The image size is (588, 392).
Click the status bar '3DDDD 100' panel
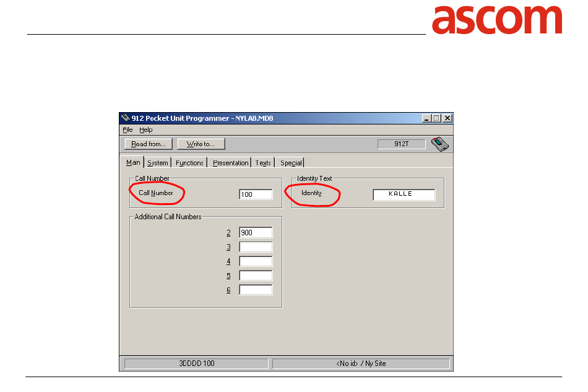tap(196, 364)
